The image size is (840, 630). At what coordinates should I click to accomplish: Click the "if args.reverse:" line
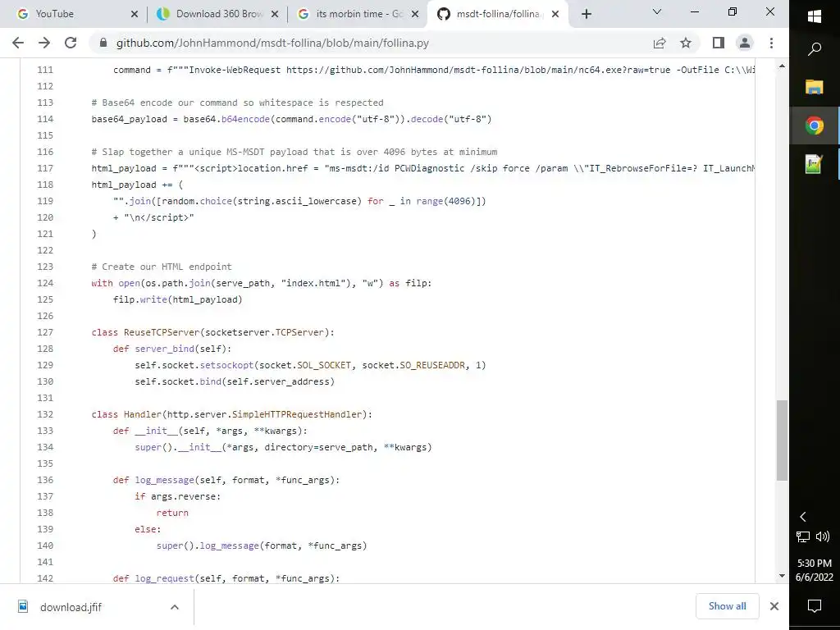[x=177, y=496]
